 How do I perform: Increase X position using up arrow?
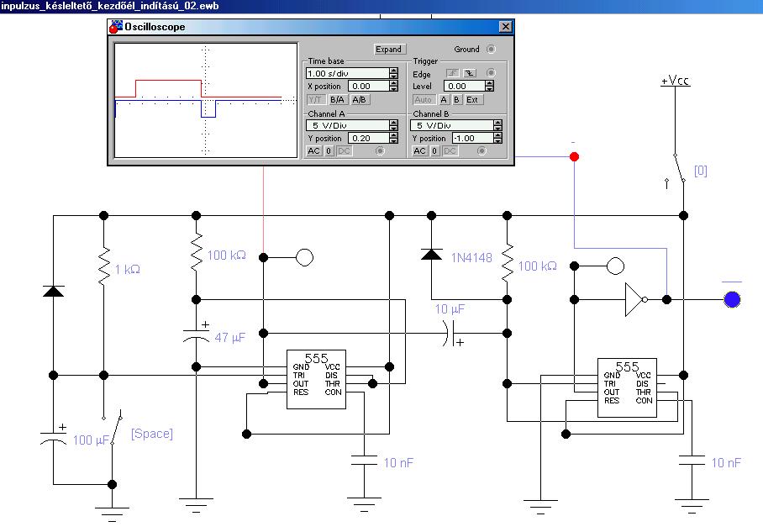(393, 83)
